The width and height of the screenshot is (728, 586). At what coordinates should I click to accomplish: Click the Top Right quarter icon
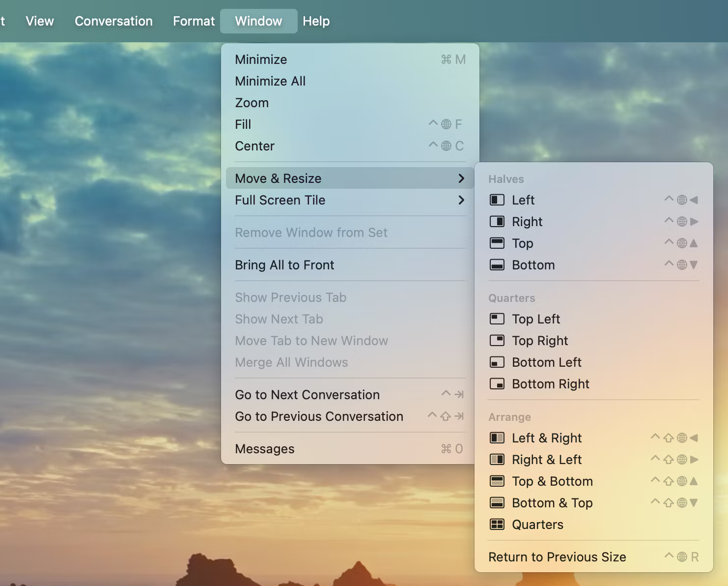pos(497,341)
